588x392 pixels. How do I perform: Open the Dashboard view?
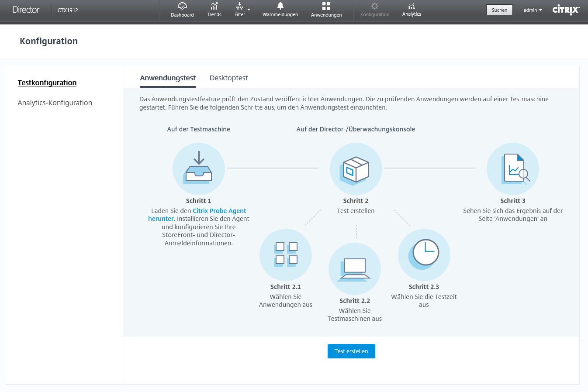tap(182, 10)
